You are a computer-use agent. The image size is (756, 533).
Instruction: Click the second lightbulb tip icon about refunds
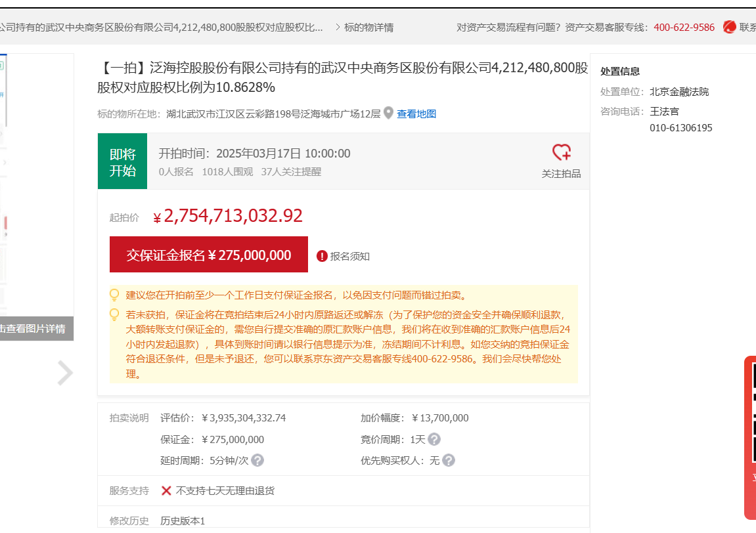(114, 314)
